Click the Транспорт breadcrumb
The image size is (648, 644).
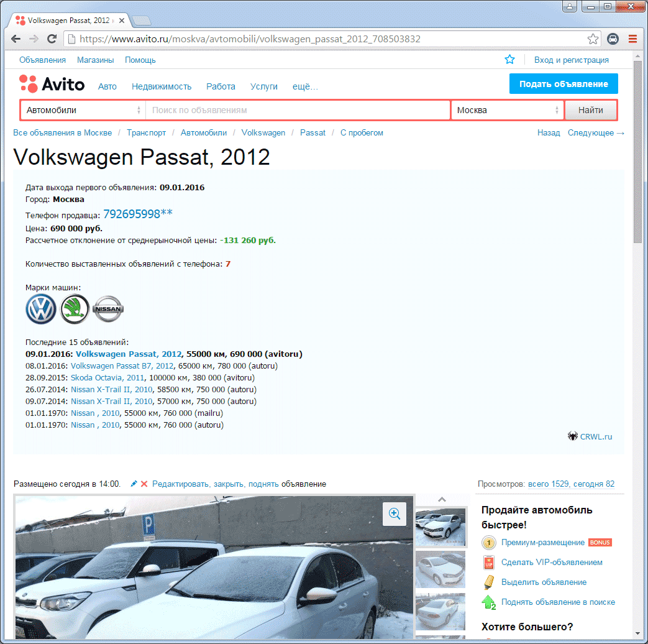pyautogui.click(x=146, y=133)
